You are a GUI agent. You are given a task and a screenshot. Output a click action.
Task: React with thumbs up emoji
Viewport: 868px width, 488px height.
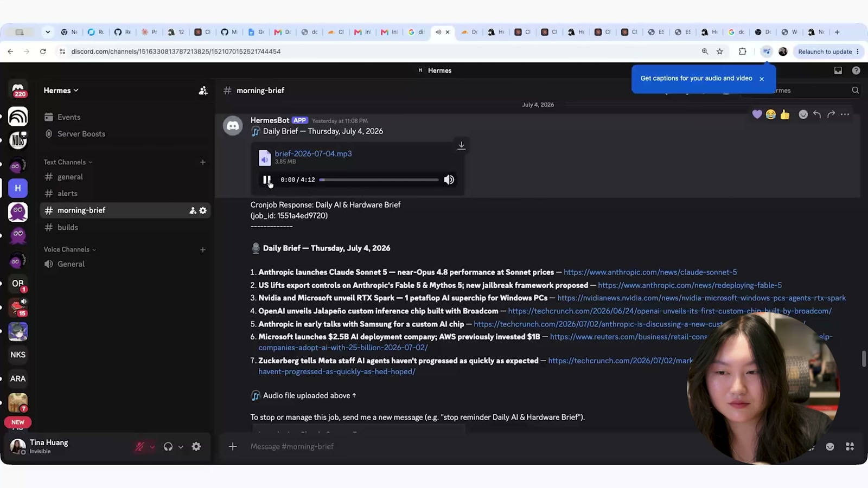pyautogui.click(x=785, y=114)
